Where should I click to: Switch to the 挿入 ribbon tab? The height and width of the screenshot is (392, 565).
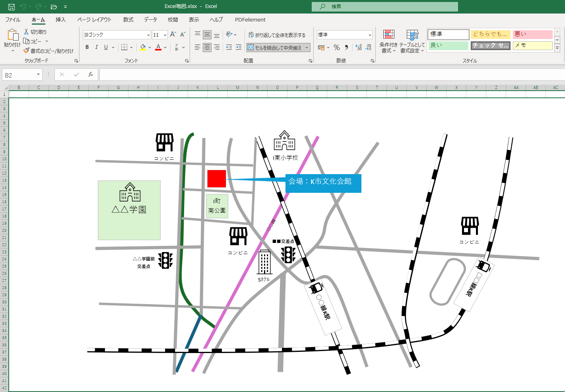(x=61, y=19)
